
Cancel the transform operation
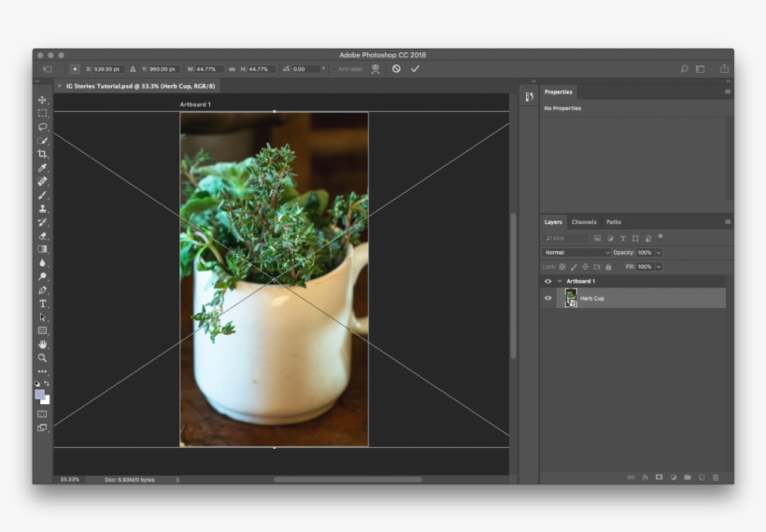(x=396, y=69)
